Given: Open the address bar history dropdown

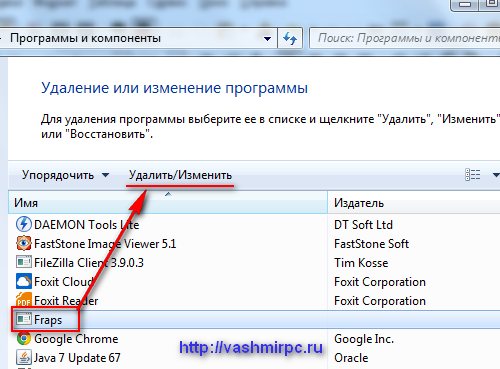Looking at the screenshot, I should pos(267,39).
